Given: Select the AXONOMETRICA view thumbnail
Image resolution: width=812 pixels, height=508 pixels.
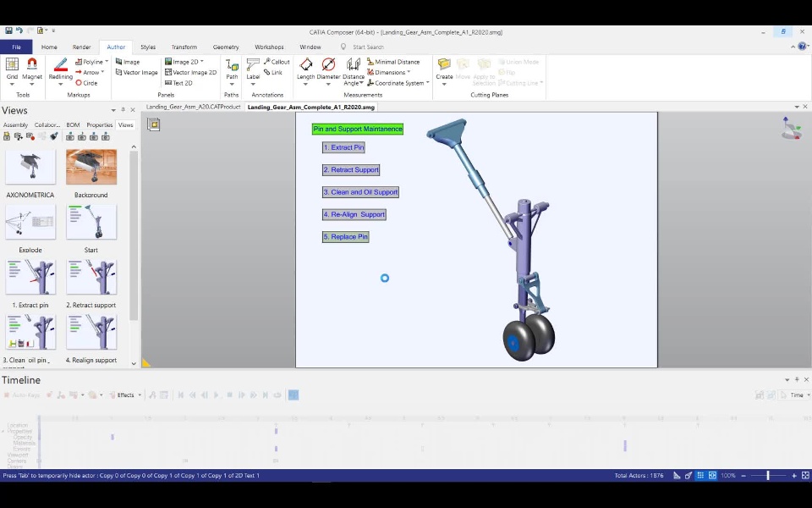Looking at the screenshot, I should (30, 167).
